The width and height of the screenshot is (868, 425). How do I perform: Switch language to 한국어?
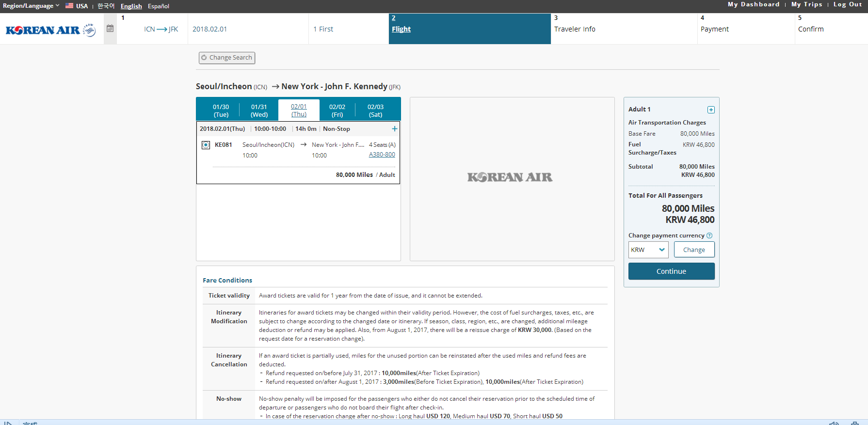pyautogui.click(x=106, y=6)
